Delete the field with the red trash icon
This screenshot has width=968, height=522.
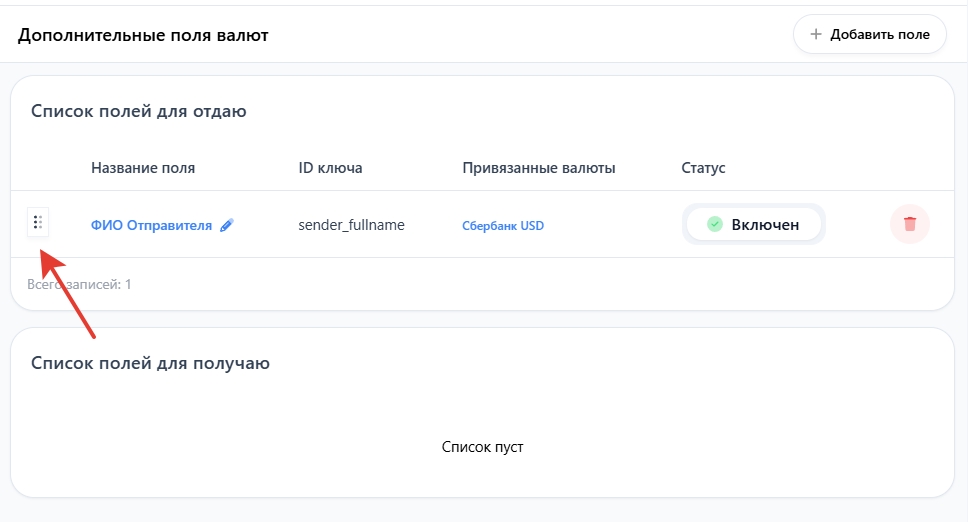tap(909, 224)
